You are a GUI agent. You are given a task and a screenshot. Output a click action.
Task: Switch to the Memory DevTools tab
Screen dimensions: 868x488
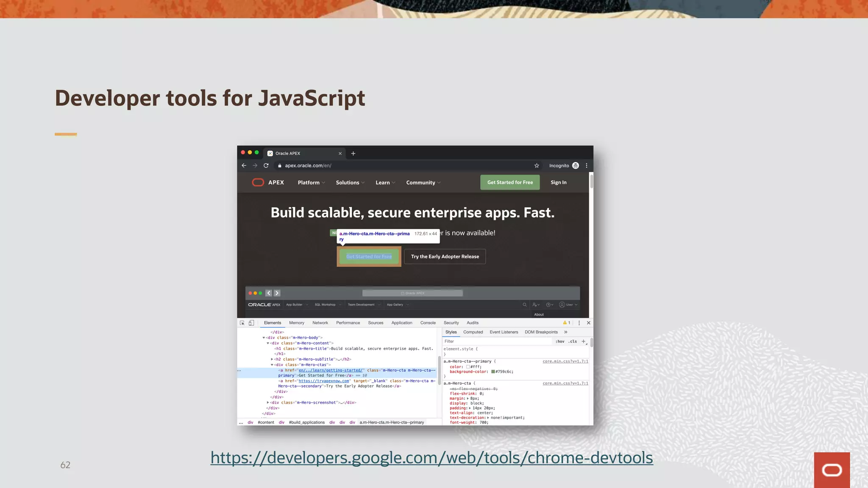point(297,323)
